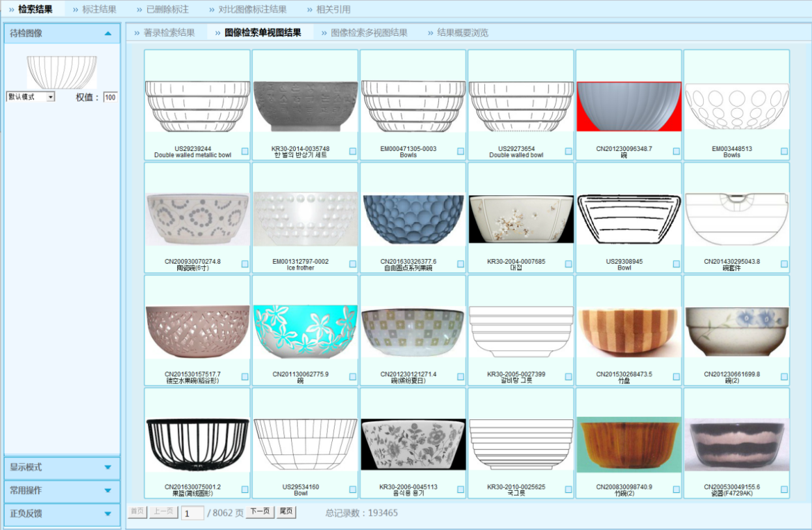Switch to the 标注结果 tab
The width and height of the screenshot is (812, 530).
click(x=99, y=10)
